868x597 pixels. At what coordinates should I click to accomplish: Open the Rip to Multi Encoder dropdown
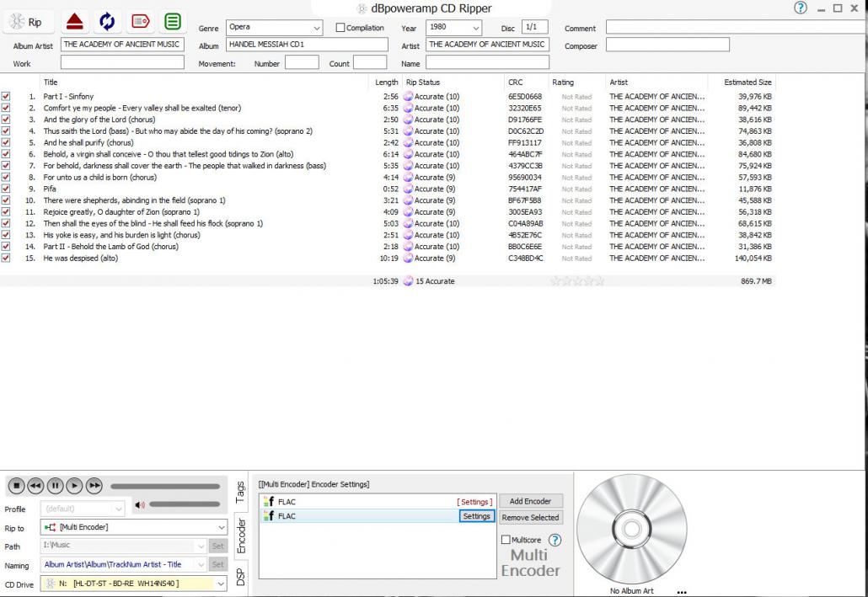pos(222,528)
